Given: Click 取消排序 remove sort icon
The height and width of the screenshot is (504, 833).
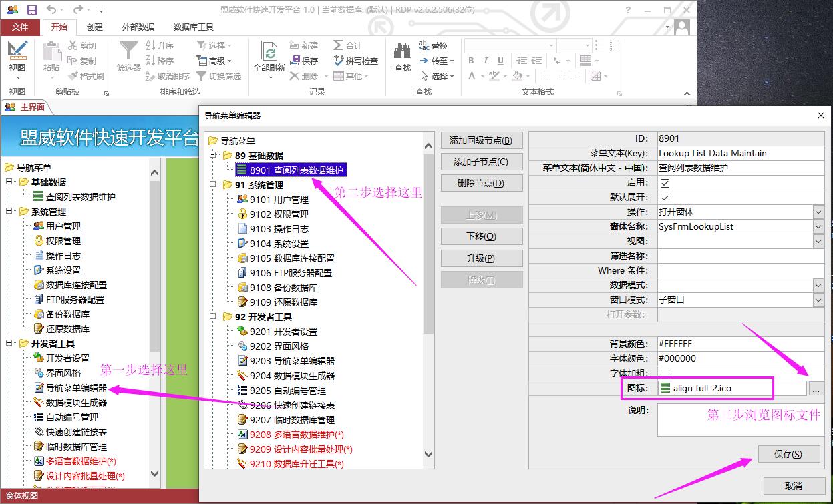Looking at the screenshot, I should point(151,76).
